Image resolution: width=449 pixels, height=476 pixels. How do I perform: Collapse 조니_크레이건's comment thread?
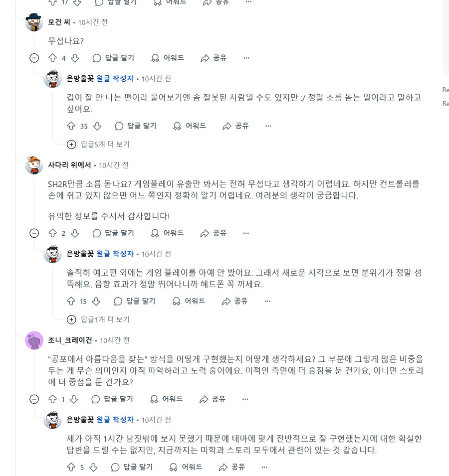(34, 399)
